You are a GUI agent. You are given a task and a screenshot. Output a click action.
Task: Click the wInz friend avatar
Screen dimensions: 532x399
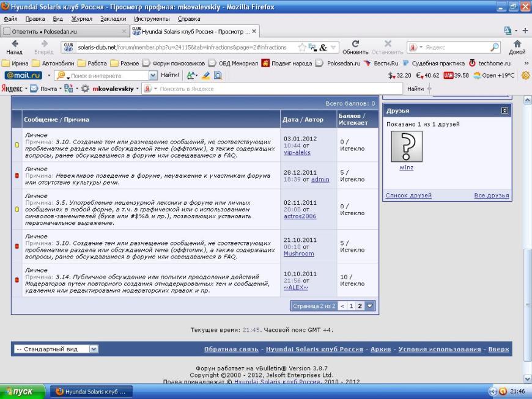coord(406,147)
